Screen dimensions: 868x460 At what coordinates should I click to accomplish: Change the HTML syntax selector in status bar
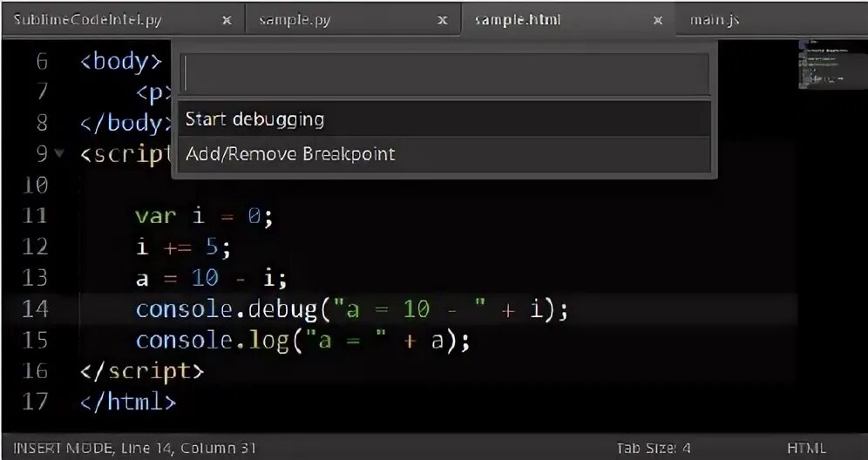[x=806, y=448]
